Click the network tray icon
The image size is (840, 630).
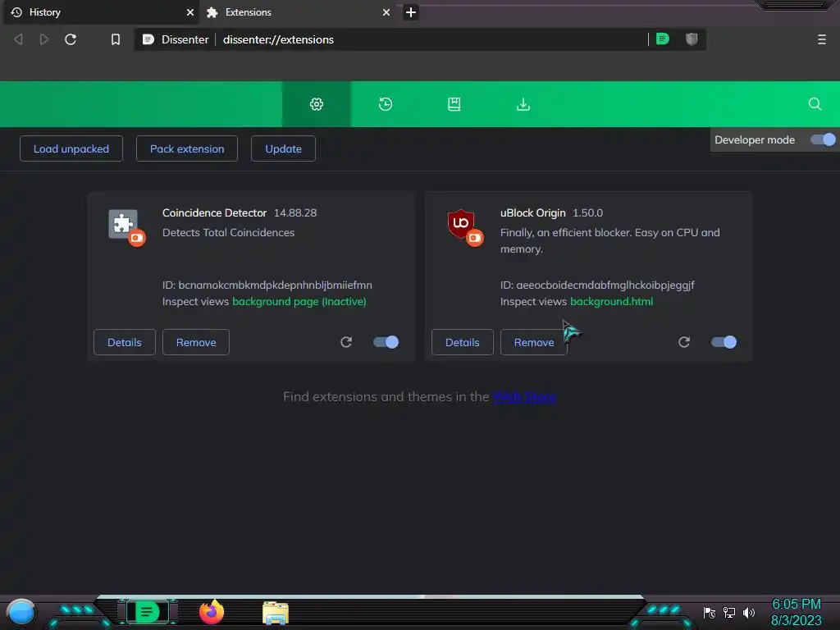pyautogui.click(x=729, y=612)
